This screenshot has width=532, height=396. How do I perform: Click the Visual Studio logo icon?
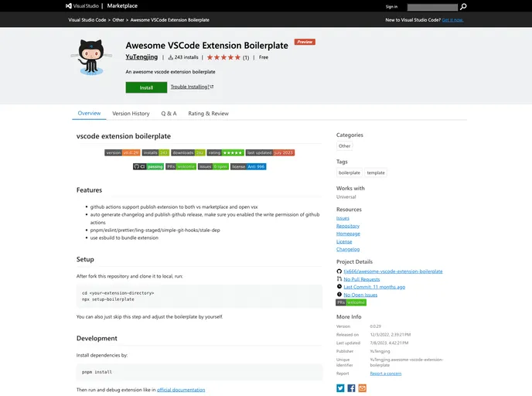pyautogui.click(x=69, y=5)
